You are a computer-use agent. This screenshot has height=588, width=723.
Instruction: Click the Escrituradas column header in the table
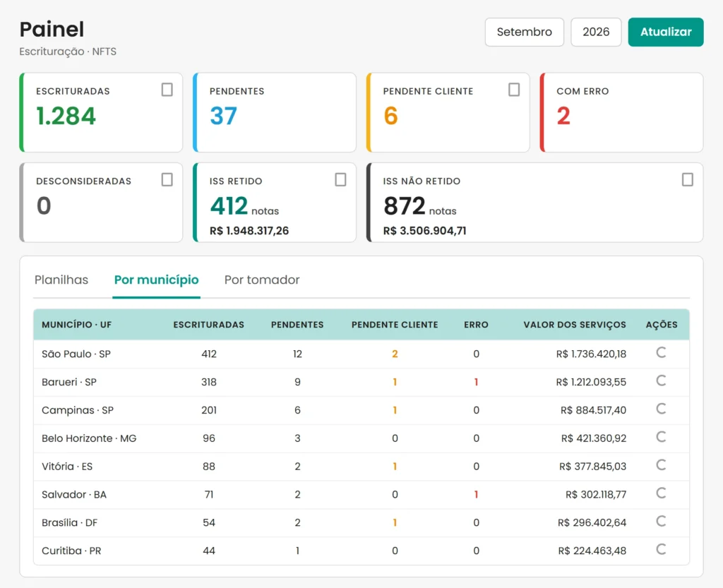(x=209, y=325)
